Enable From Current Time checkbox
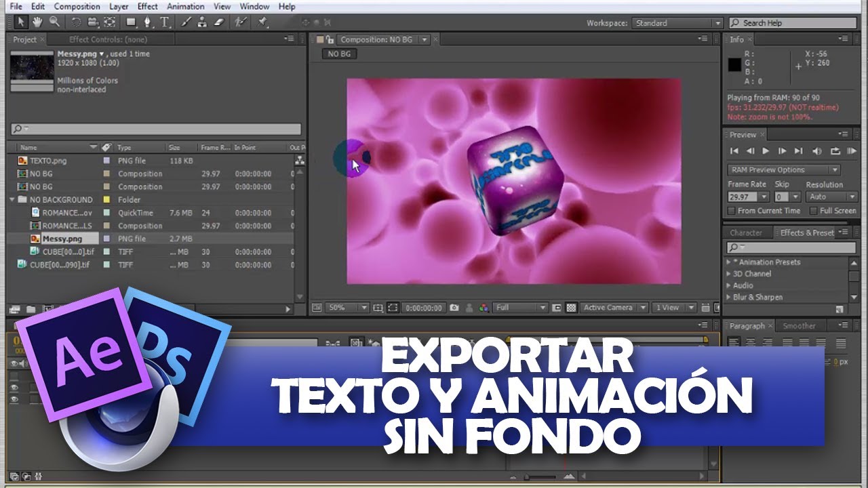Image resolution: width=868 pixels, height=488 pixels. pyautogui.click(x=732, y=211)
